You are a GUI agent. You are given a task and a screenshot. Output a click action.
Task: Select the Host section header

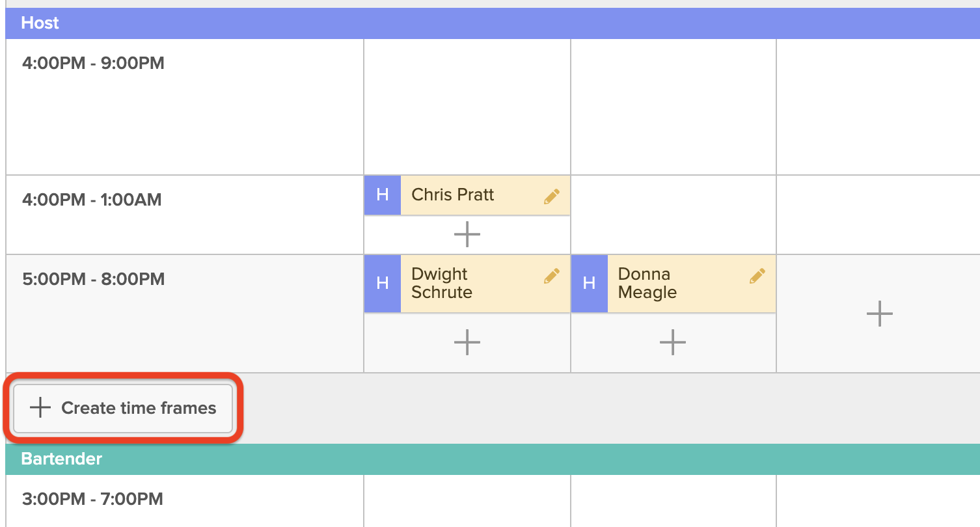coord(40,23)
